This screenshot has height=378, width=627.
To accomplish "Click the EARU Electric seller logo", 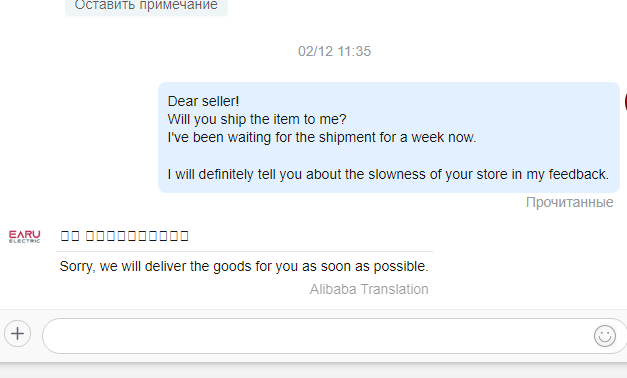I will [x=24, y=236].
